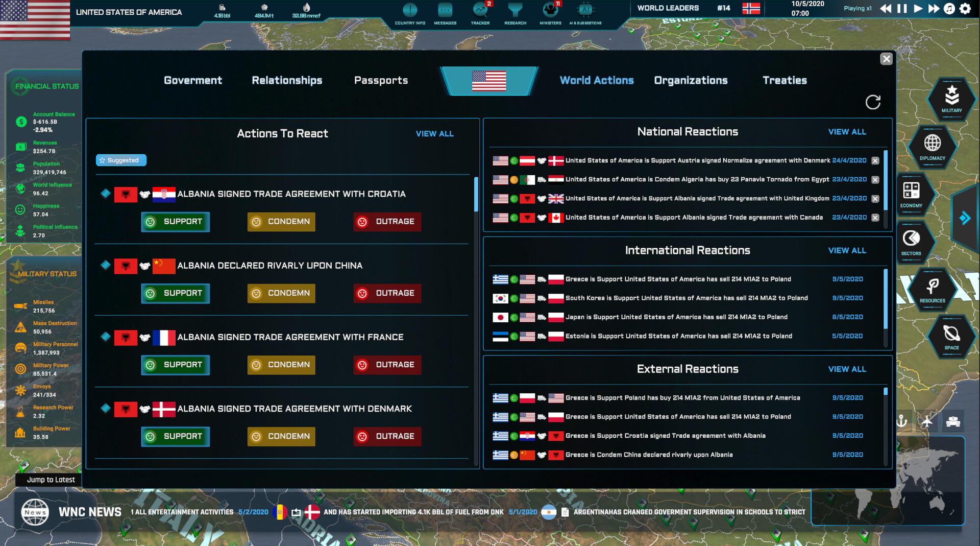980x546 pixels.
Task: Open the Diplomacy panel
Action: [933, 148]
